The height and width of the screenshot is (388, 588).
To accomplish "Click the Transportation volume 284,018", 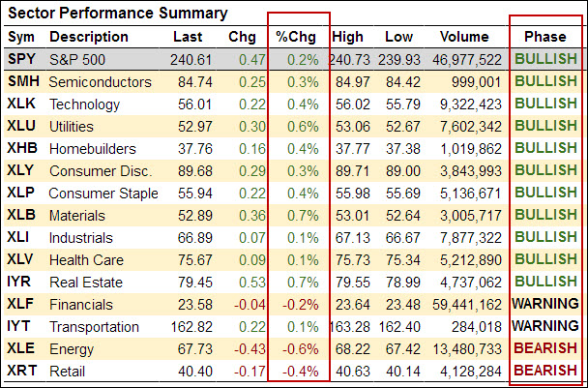I will click(x=477, y=327).
